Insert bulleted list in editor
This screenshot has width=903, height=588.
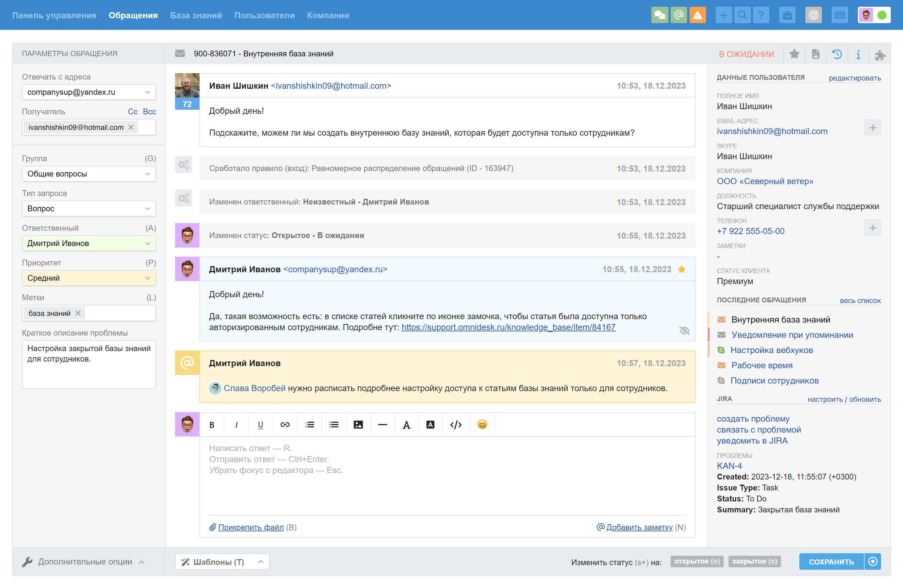click(x=334, y=425)
